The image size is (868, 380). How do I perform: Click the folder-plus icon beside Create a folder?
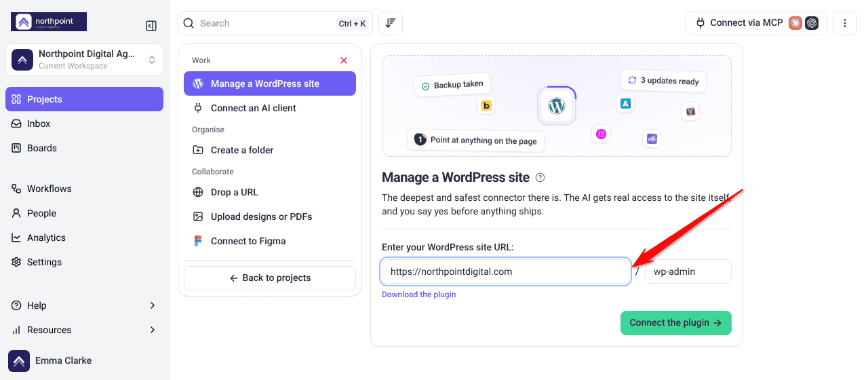pos(198,150)
